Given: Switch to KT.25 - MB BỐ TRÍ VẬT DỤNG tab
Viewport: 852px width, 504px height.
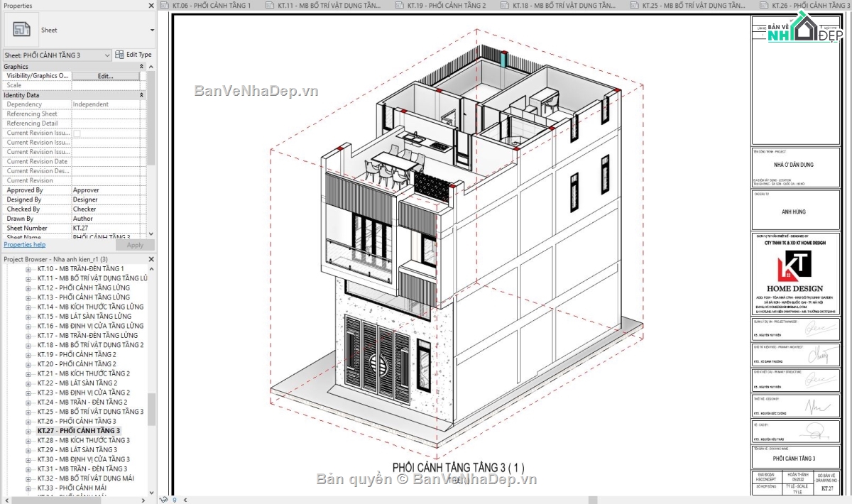Looking at the screenshot, I should (694, 5).
